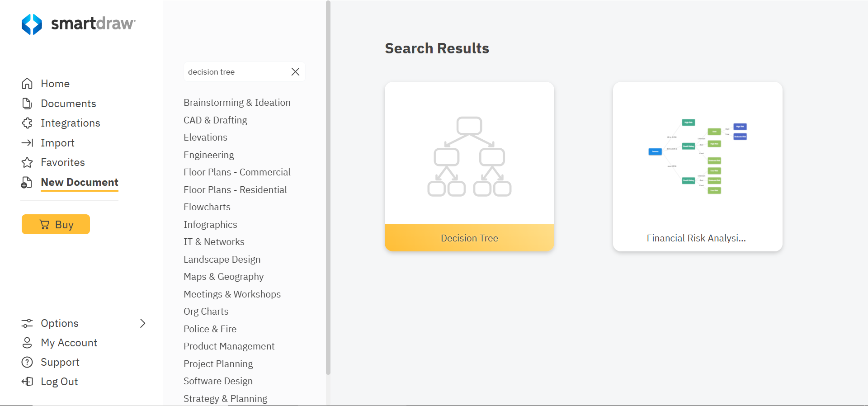Click the Home house icon
Screen dimensions: 868x406
click(x=27, y=84)
